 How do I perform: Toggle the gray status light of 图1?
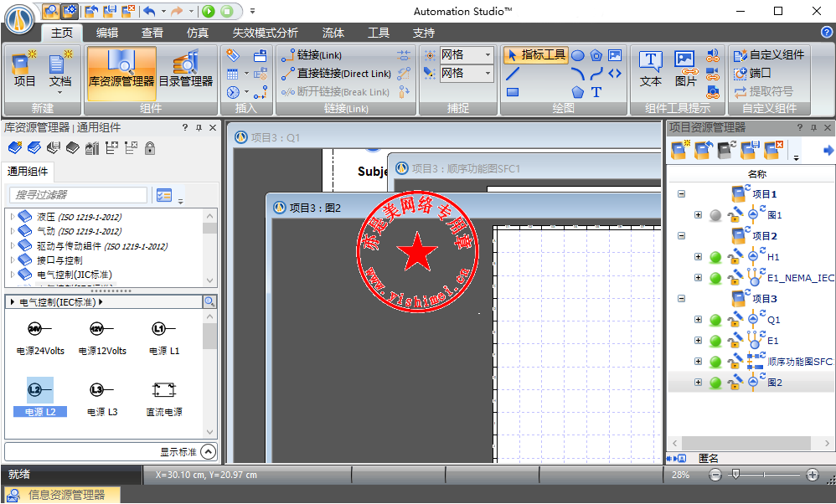715,215
